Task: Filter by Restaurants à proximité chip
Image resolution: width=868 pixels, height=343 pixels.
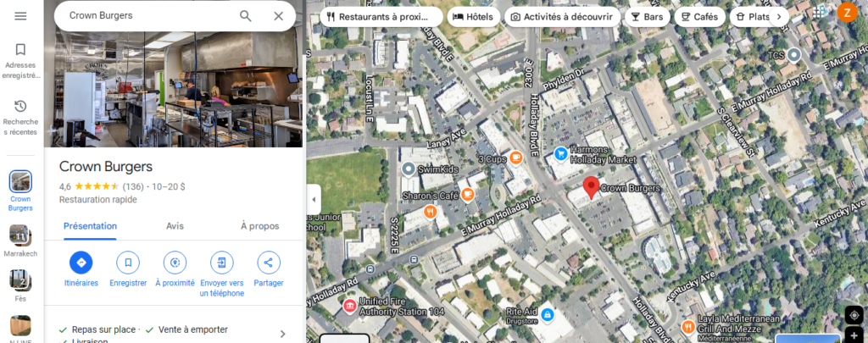Action: pos(381,17)
